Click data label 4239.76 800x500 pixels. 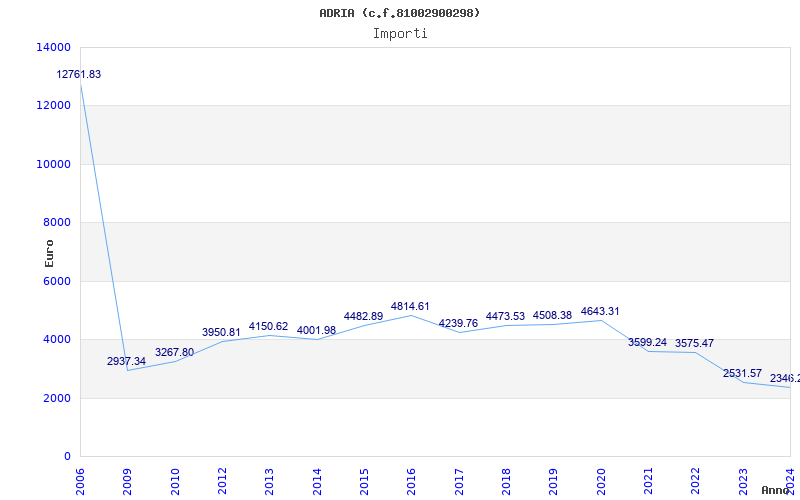tap(458, 323)
